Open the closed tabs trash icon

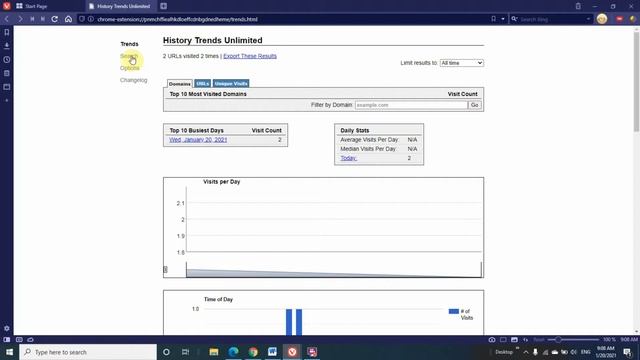(x=578, y=6)
